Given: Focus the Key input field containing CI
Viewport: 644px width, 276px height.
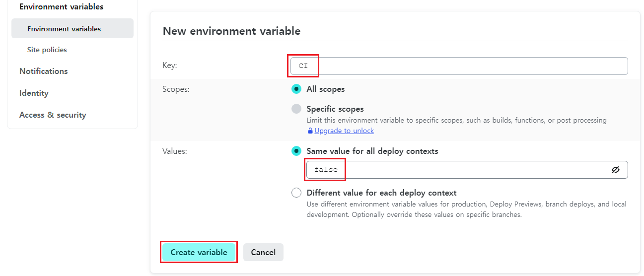Looking at the screenshot, I should [x=459, y=66].
